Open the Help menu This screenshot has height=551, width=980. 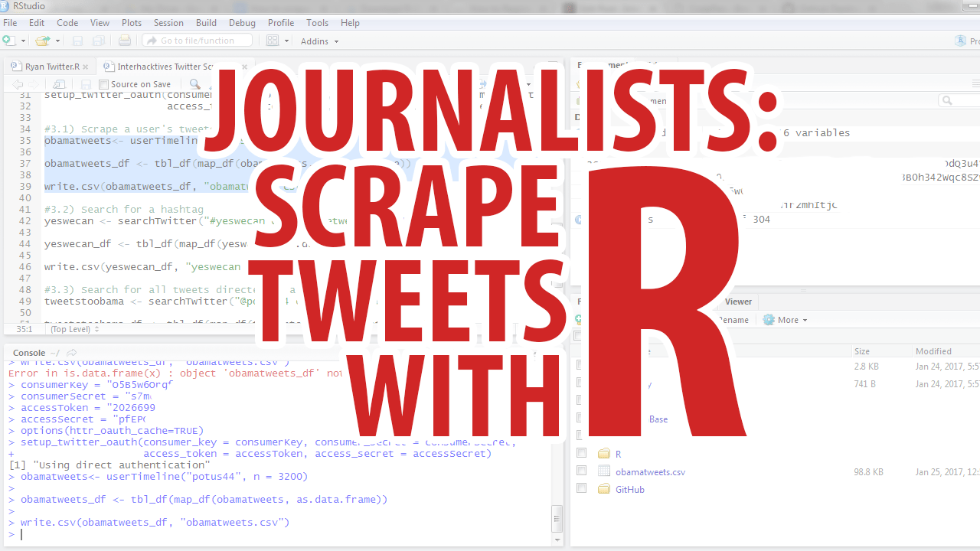(350, 23)
